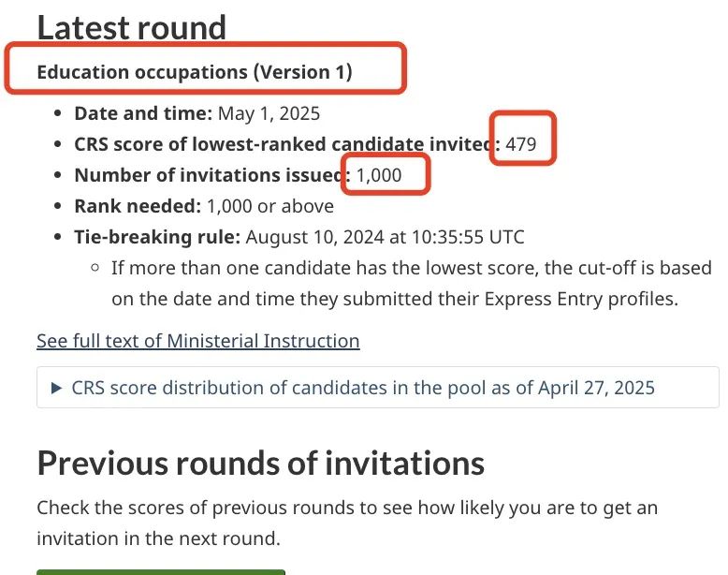728x575 pixels.
Task: Click the 'Tie-breaking rule:' bold label
Action: coord(157,237)
